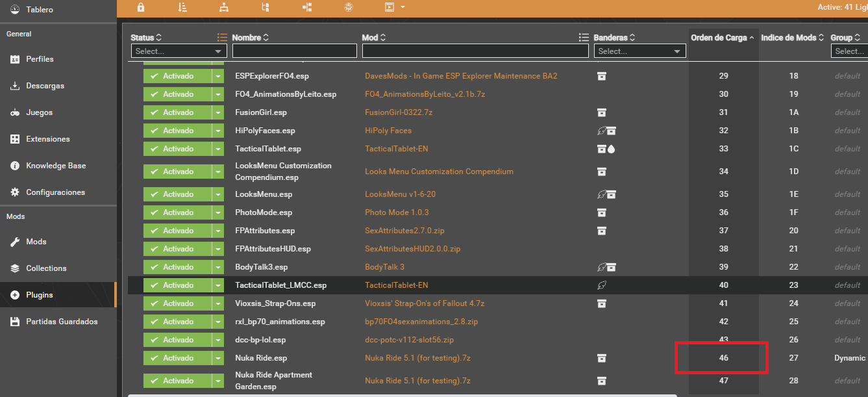Open Juegos games section

pyautogui.click(x=58, y=112)
